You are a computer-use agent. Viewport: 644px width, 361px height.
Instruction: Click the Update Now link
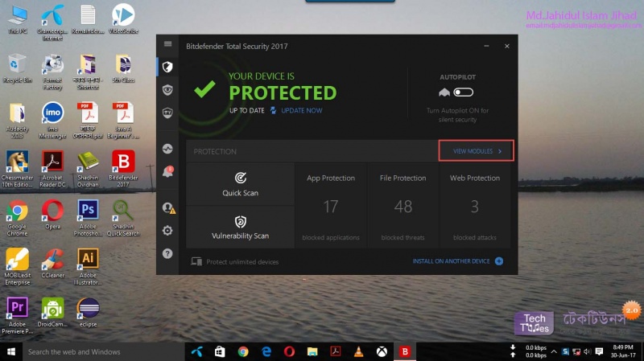301,110
